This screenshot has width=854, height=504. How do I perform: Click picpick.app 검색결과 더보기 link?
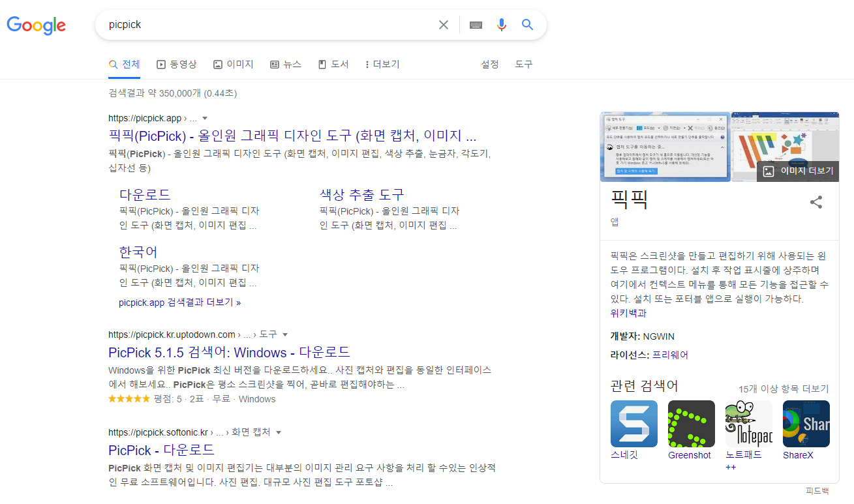point(180,303)
